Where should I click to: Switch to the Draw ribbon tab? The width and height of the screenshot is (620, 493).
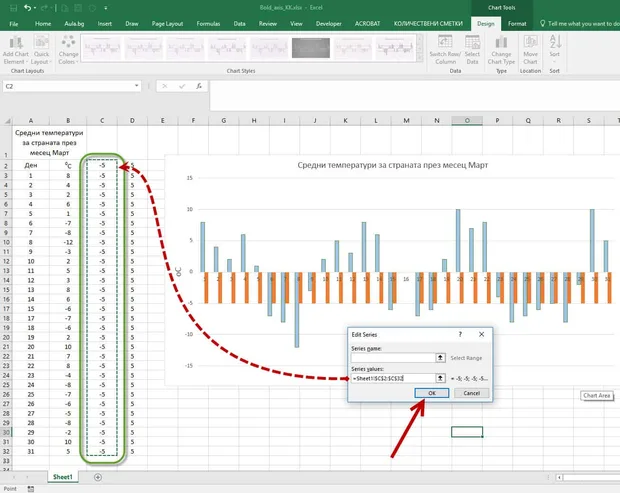(132, 24)
